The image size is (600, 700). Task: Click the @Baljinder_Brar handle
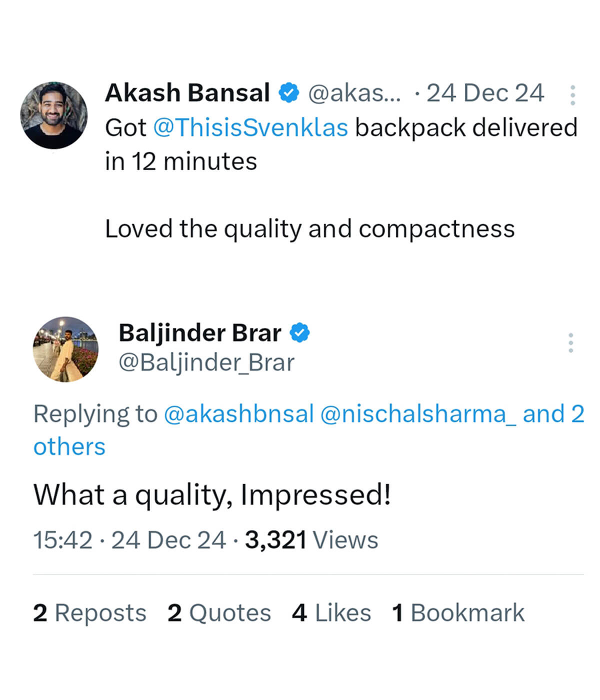tap(206, 362)
